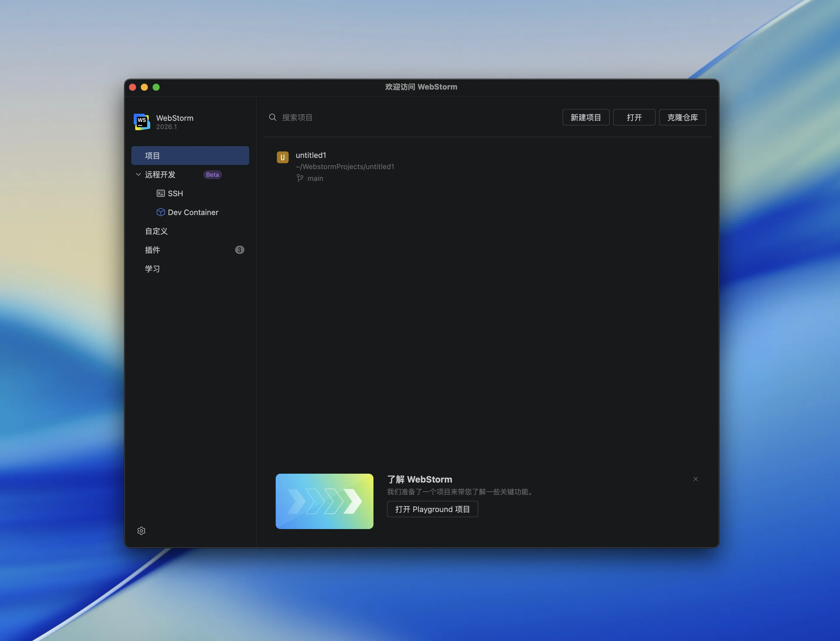Click the 打开 button
Screen dimensions: 840x641
coord(634,118)
